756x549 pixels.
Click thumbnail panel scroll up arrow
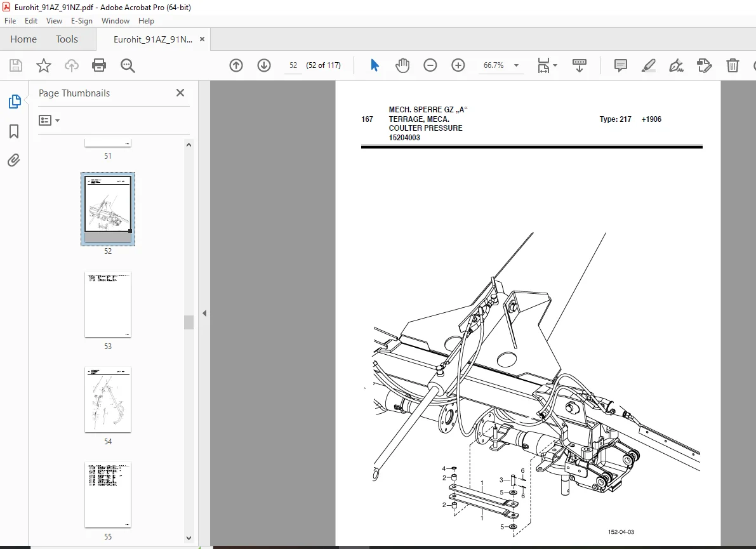(x=189, y=145)
